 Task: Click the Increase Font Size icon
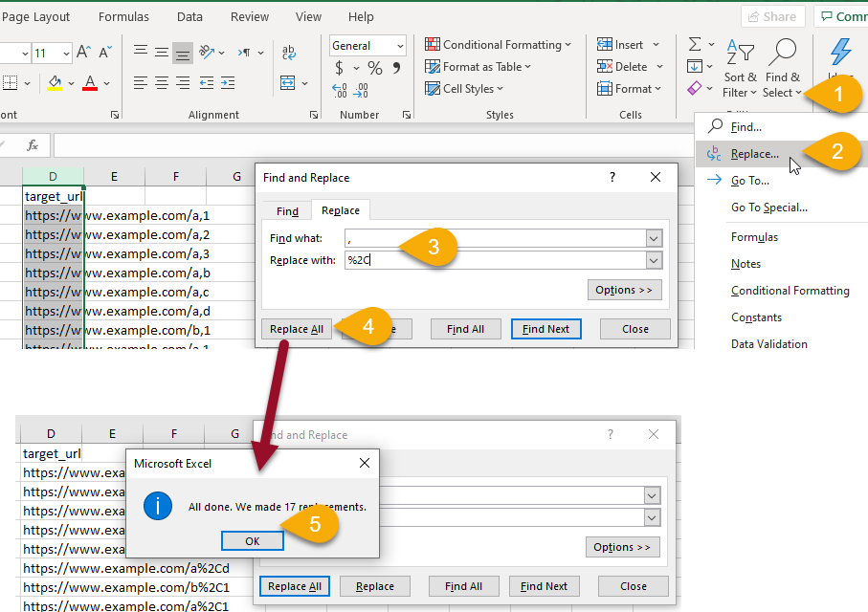coord(84,53)
